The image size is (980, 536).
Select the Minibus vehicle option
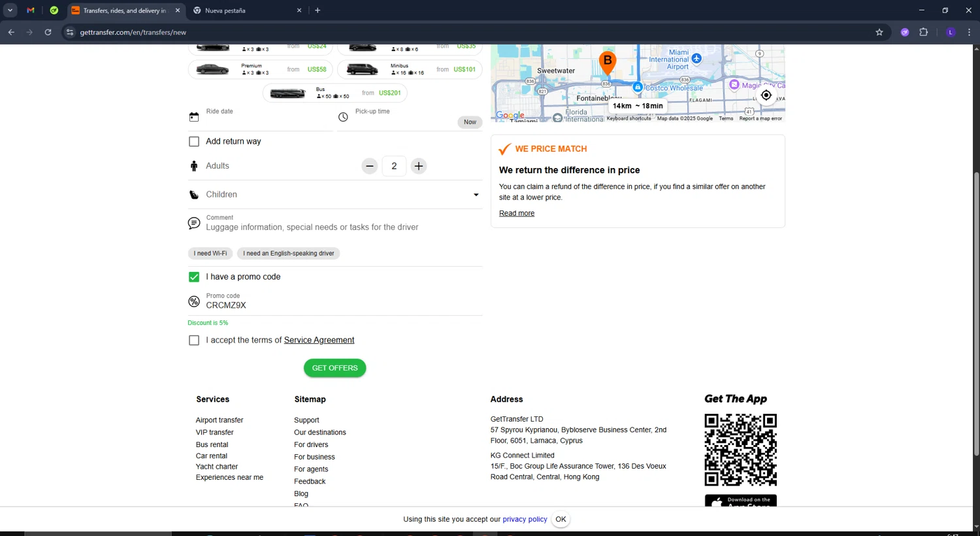click(x=410, y=69)
